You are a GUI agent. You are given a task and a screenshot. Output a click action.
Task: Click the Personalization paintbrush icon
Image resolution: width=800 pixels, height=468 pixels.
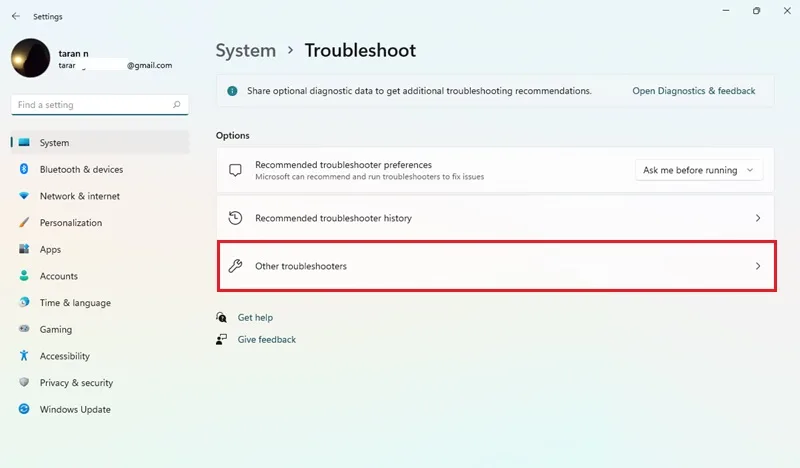coord(24,222)
